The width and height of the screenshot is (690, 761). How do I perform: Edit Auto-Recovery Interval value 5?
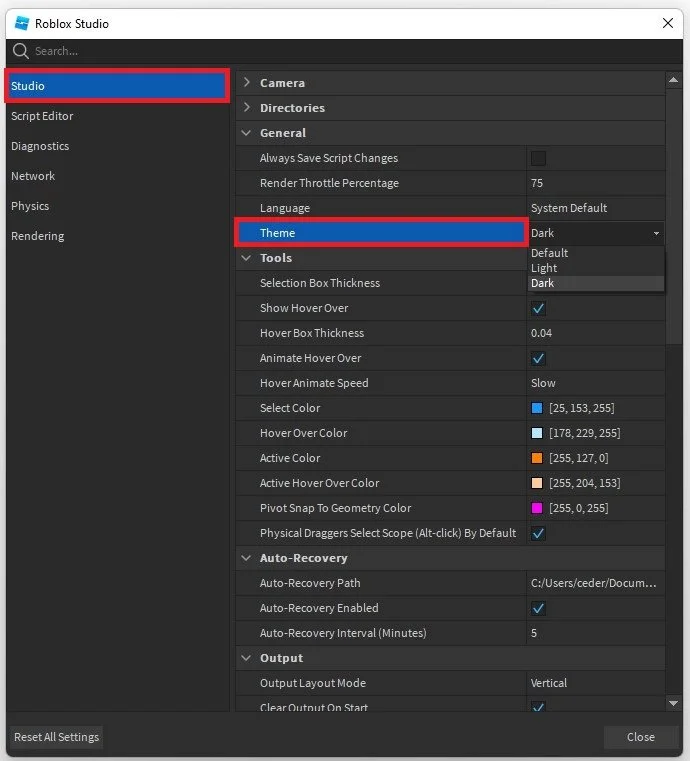click(595, 633)
